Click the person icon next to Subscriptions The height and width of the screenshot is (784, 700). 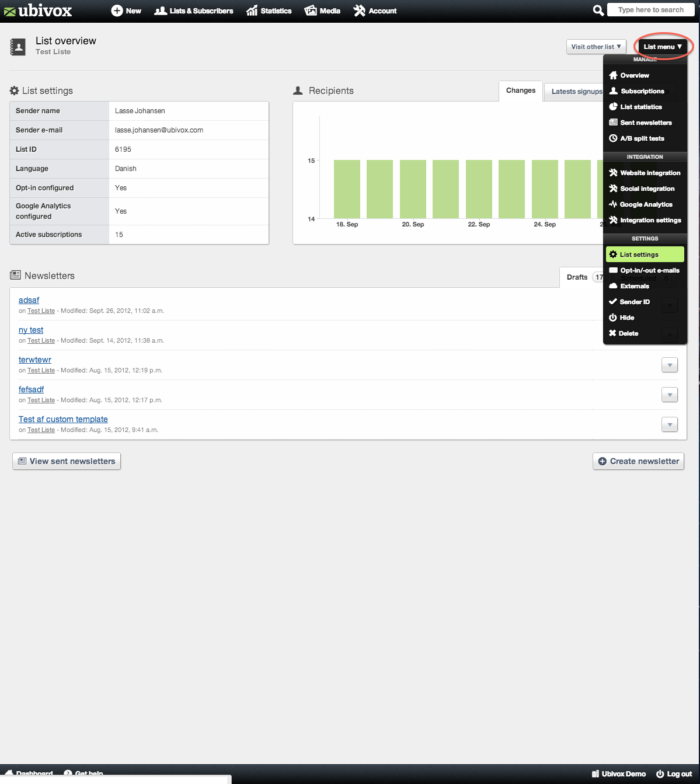pyautogui.click(x=614, y=91)
